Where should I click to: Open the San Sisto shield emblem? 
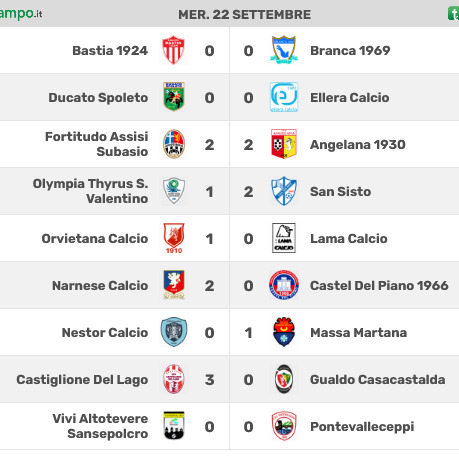pos(284,191)
